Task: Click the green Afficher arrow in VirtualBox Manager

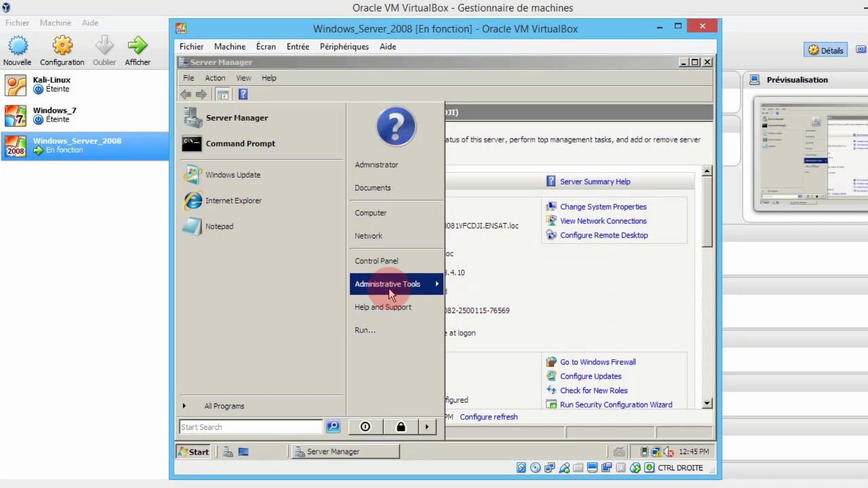Action: pos(138,46)
